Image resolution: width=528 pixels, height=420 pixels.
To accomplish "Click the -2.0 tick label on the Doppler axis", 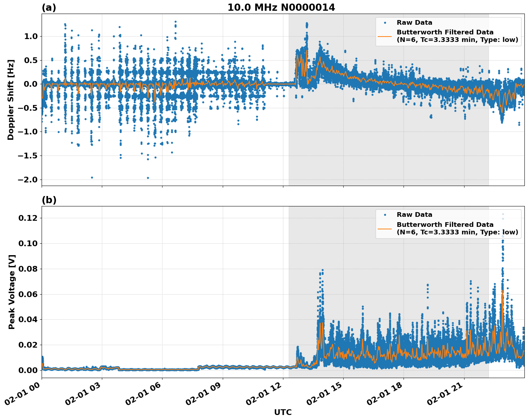I will tap(27, 179).
